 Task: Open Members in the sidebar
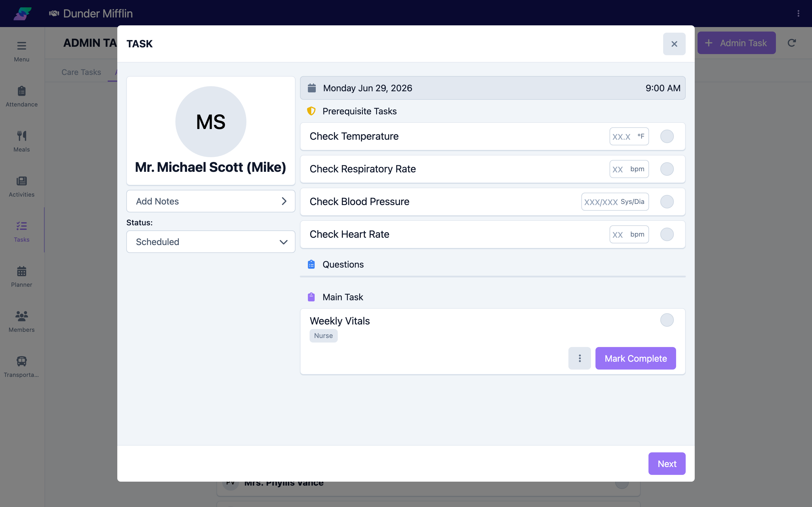tap(21, 321)
